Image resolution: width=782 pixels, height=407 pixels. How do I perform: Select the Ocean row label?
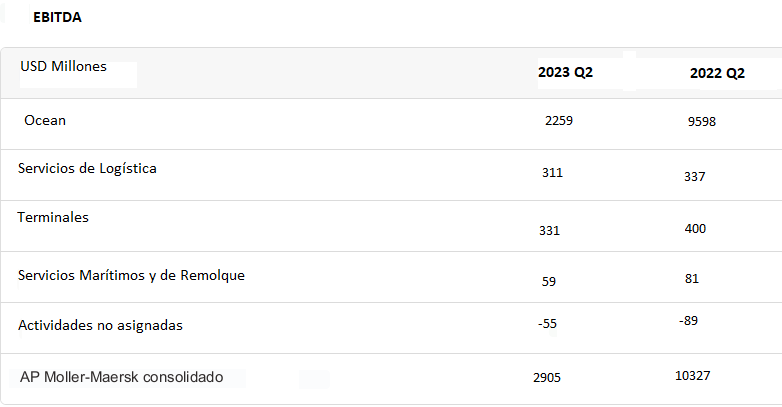tap(45, 120)
